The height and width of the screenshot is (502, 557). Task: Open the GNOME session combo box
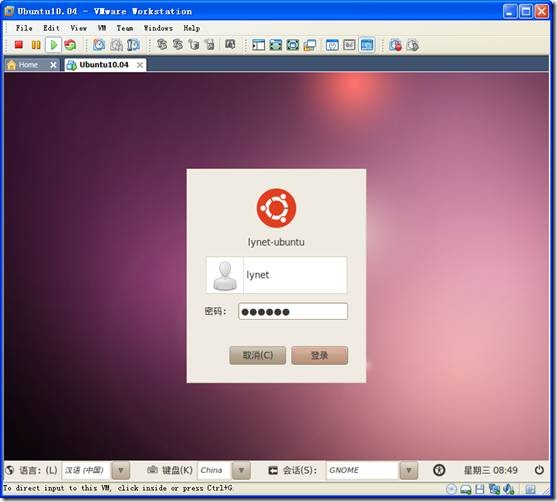point(372,470)
